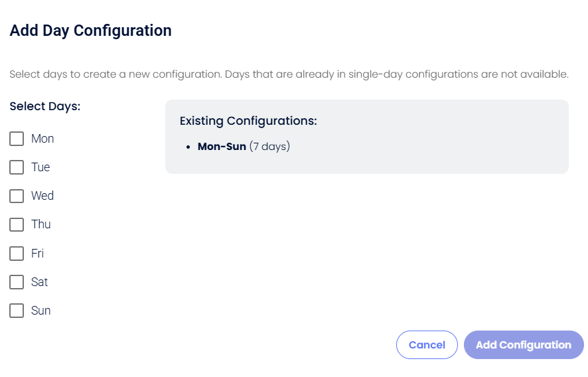
Task: Click the Add Day Configuration title
Action: pos(90,31)
